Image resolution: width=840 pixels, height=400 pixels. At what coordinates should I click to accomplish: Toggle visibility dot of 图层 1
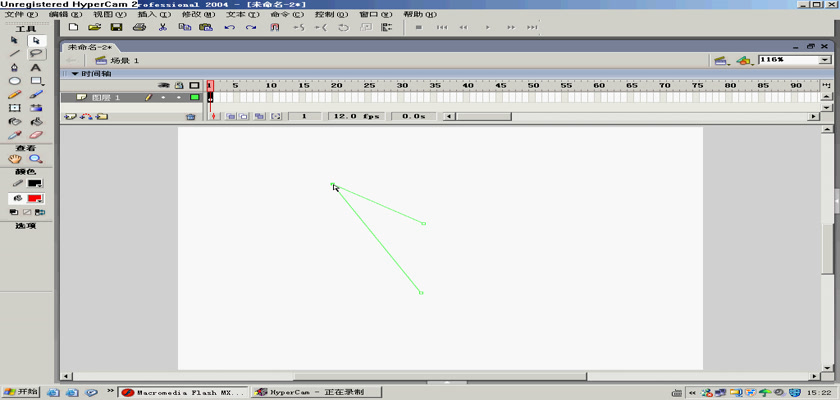click(163, 97)
